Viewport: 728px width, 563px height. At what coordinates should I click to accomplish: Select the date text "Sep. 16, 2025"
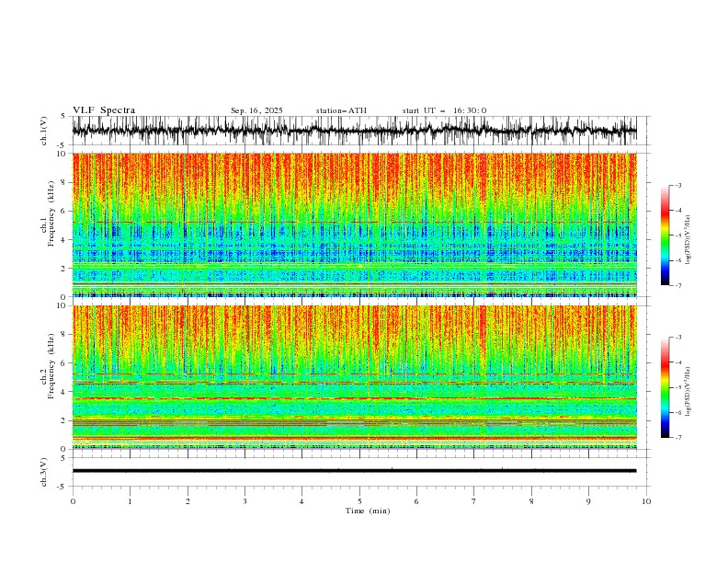click(256, 110)
